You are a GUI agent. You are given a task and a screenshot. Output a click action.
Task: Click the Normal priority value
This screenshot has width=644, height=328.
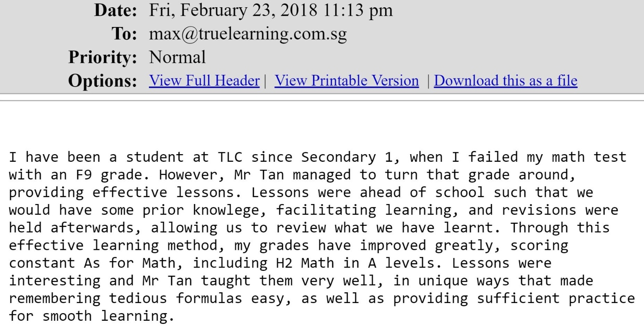(177, 57)
